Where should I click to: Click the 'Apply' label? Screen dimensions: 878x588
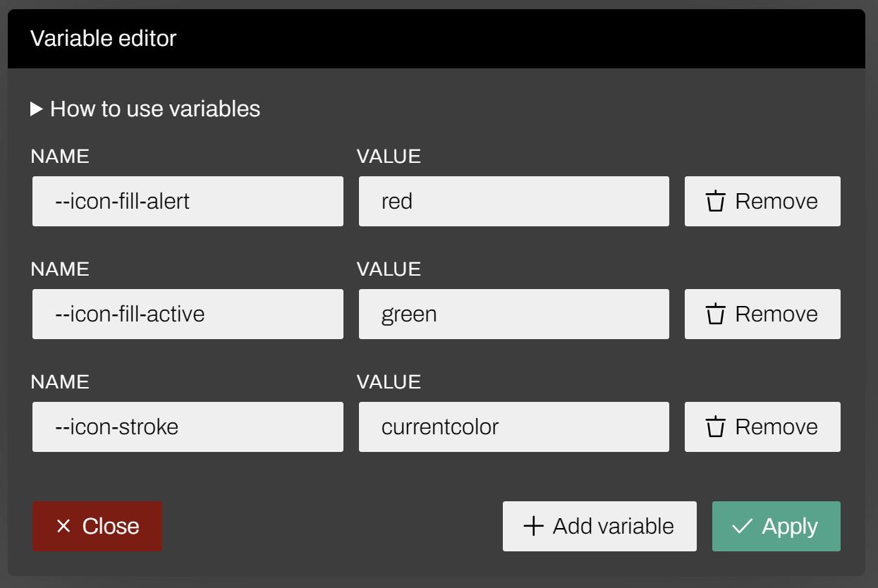point(790,526)
